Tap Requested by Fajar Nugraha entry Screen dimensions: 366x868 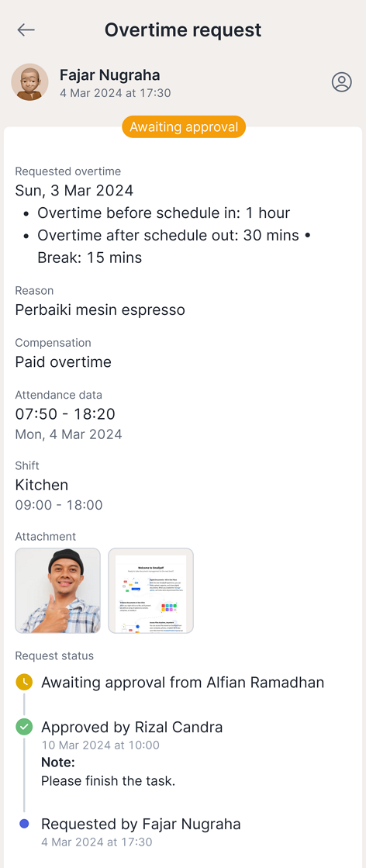point(140,825)
